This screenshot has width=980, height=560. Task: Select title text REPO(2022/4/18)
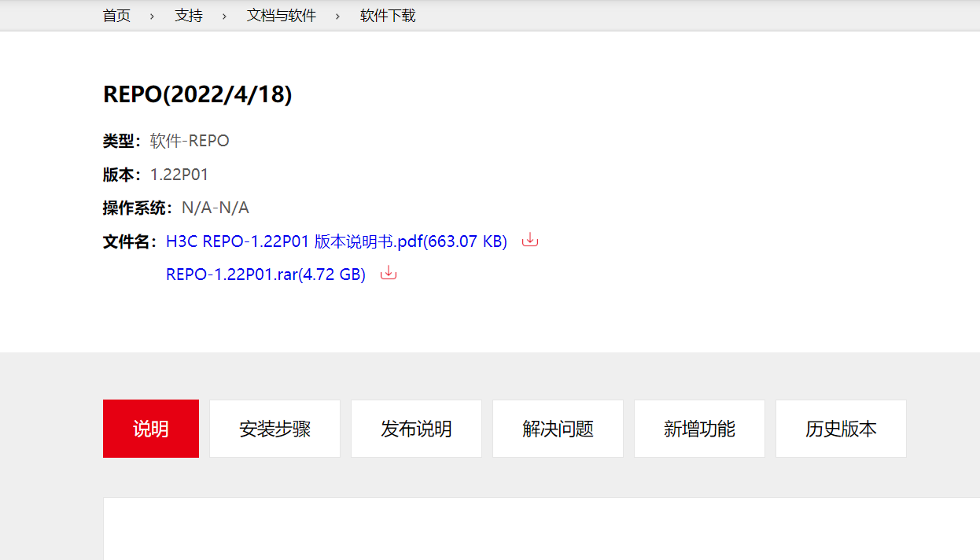[197, 94]
